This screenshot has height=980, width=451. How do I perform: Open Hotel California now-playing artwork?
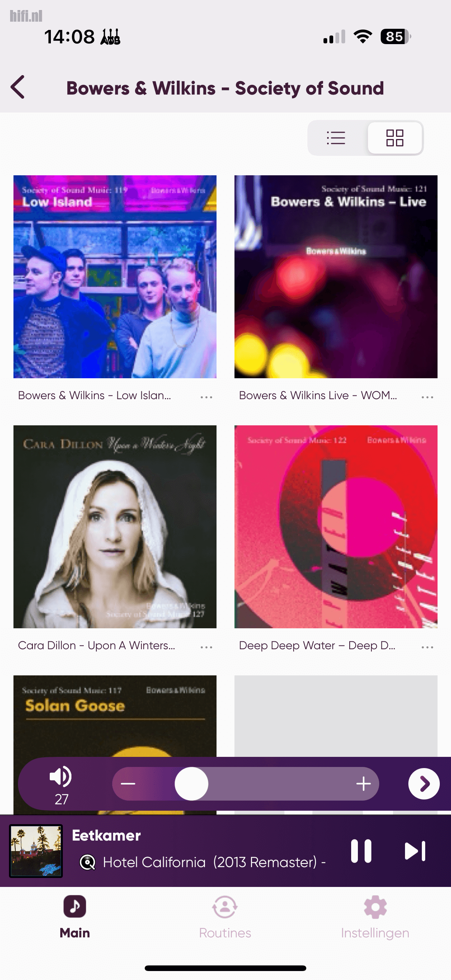point(36,851)
